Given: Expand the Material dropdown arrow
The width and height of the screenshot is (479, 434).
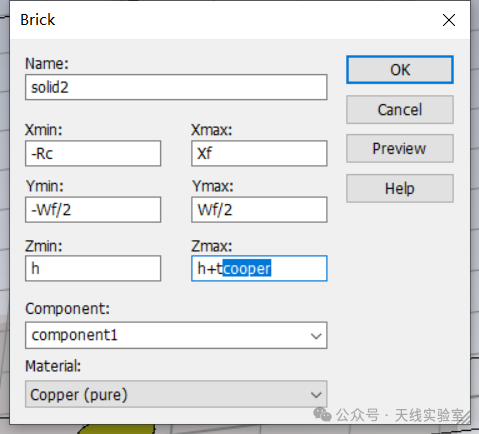Looking at the screenshot, I should (316, 395).
